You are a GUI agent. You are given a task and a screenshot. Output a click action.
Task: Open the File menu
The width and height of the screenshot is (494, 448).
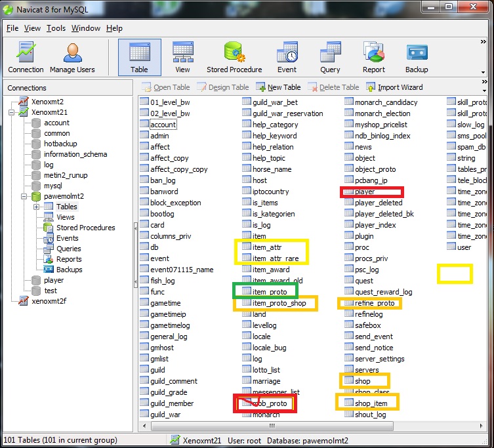click(x=12, y=28)
